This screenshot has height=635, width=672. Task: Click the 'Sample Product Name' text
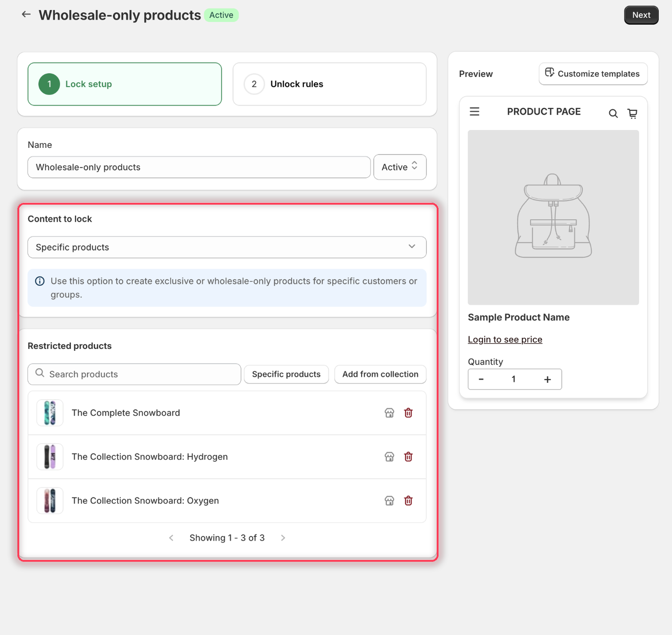click(x=519, y=317)
